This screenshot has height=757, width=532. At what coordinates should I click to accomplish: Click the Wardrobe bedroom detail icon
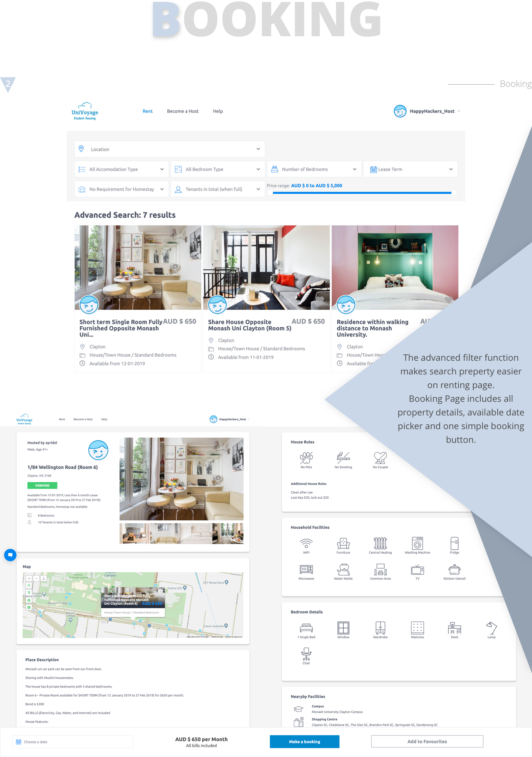pos(380,628)
